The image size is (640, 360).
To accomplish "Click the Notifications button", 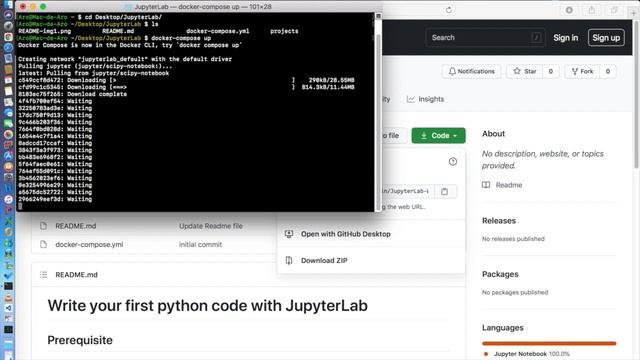I will [x=471, y=71].
